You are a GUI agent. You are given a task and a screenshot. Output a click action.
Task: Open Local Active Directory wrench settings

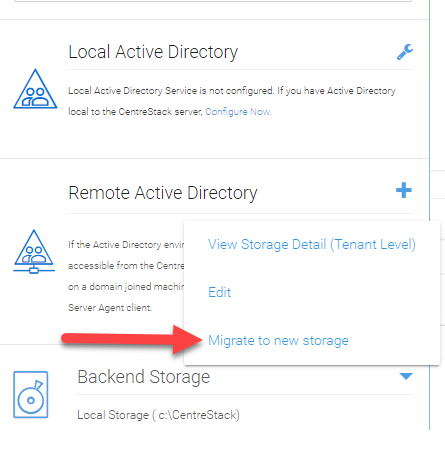point(405,52)
